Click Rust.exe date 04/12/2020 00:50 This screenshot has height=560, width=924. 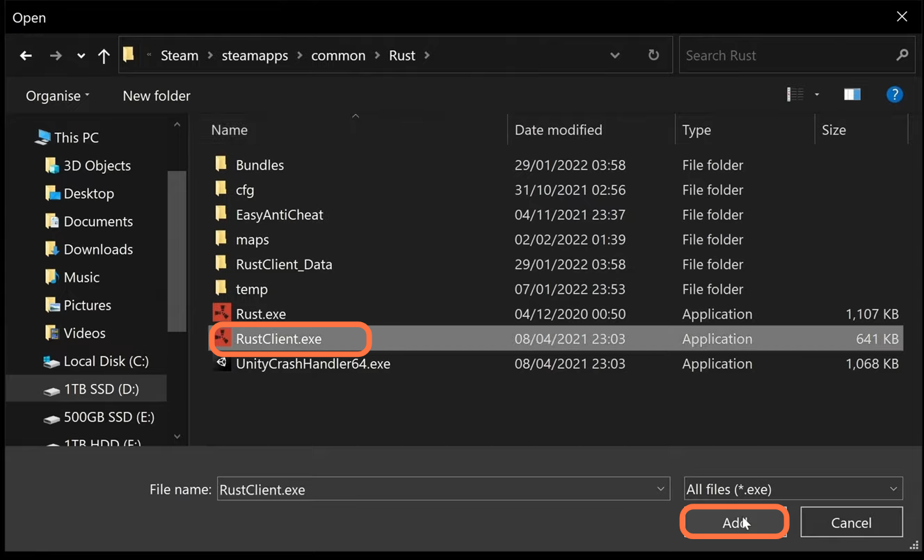point(570,314)
